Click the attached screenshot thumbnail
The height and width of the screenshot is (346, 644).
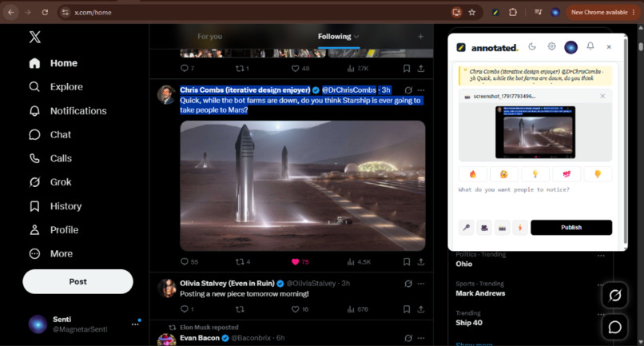pyautogui.click(x=535, y=133)
